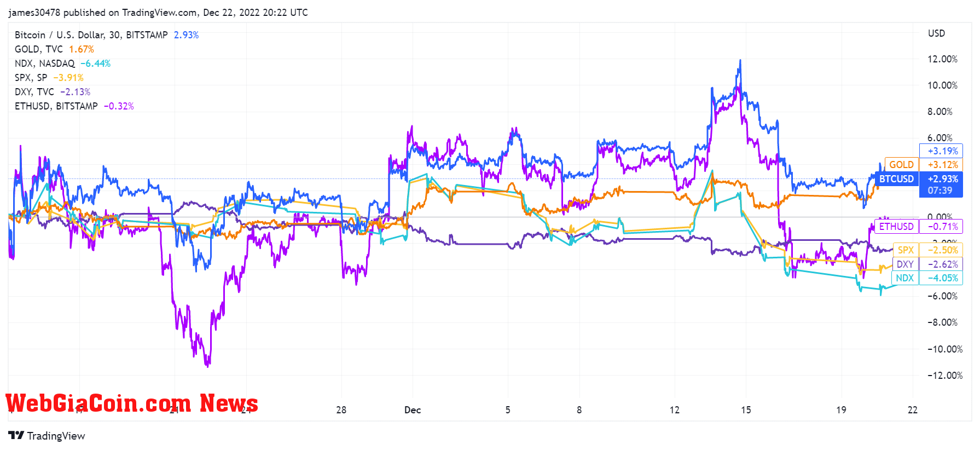Screen dimensions: 980x450
Task: Open the TradingView text link
Action: coord(56,436)
